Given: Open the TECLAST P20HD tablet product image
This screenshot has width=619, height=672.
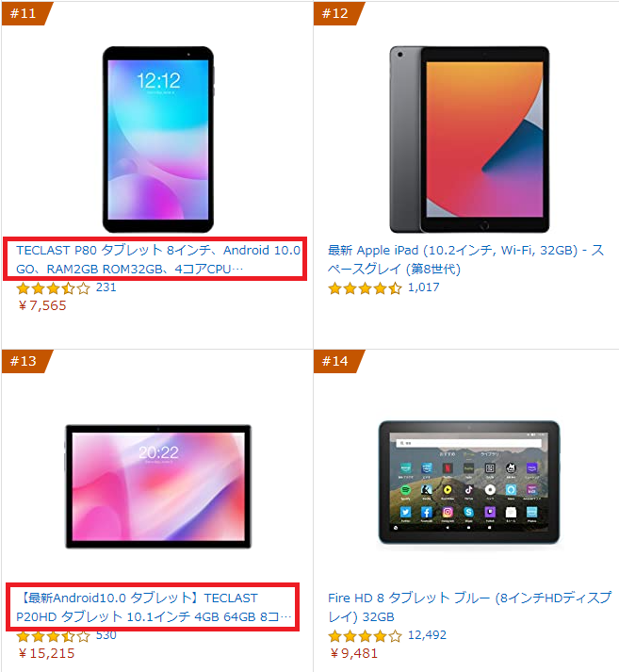Looking at the screenshot, I should click(158, 486).
